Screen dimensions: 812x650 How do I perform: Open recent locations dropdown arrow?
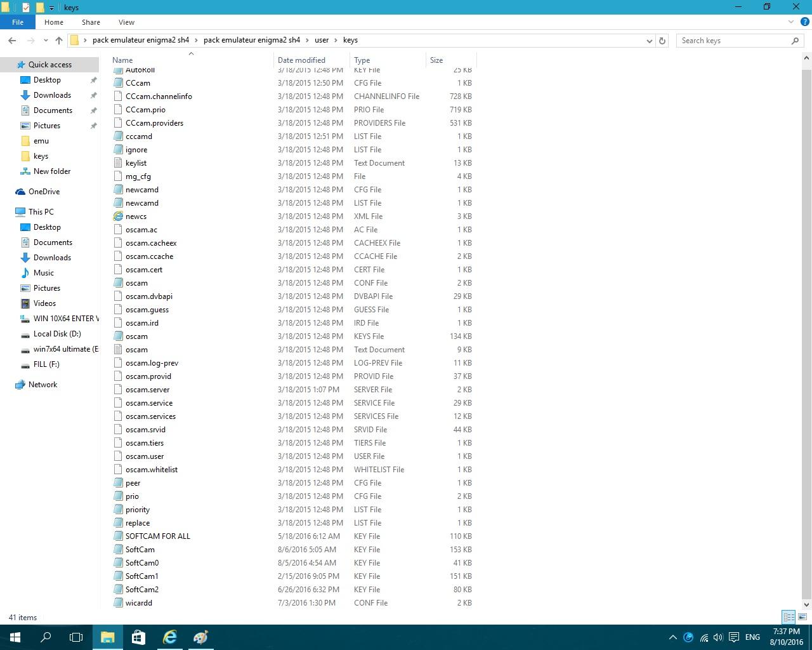[x=46, y=41]
